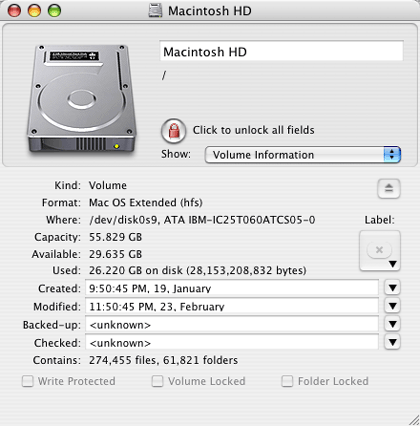Click the Used 26.220 GB on disk text
The width and height of the screenshot is (420, 426).
(198, 270)
